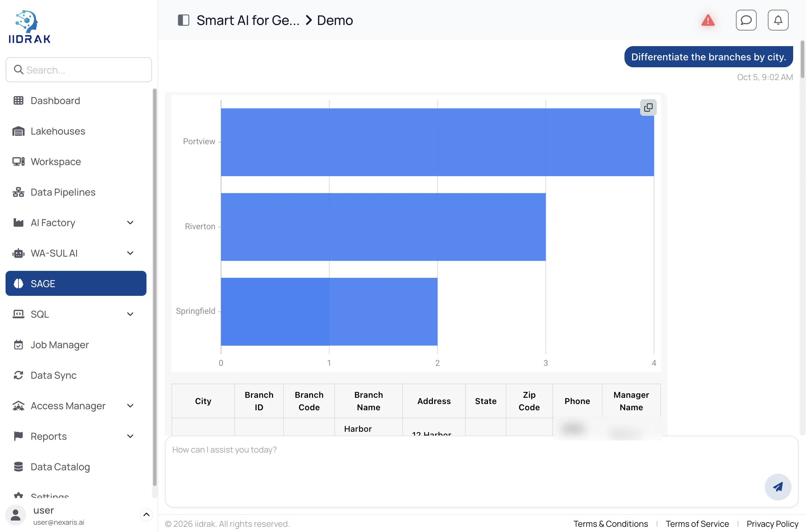This screenshot has height=532, width=806.
Task: Click the Springfield bar in chart
Action: click(329, 311)
